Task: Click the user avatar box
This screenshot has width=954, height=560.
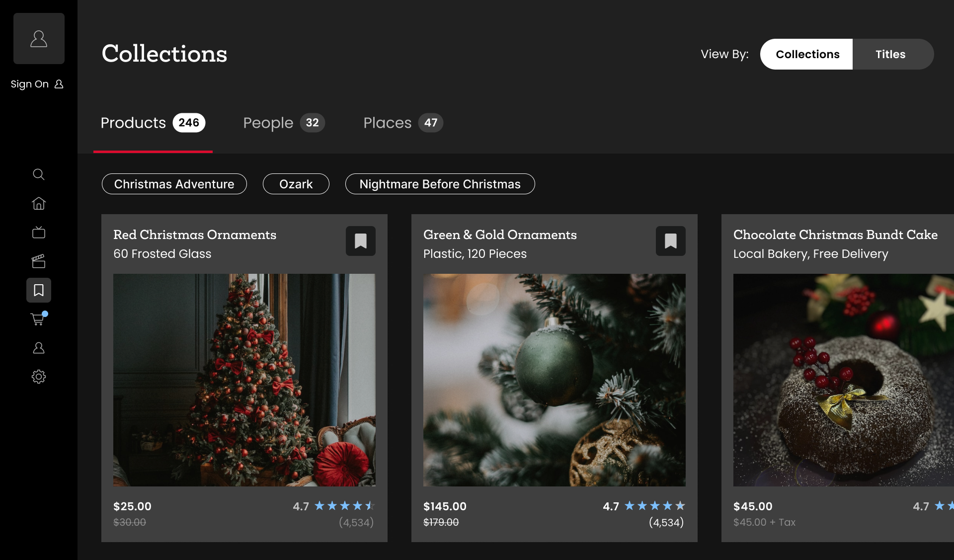Action: pyautogui.click(x=39, y=39)
